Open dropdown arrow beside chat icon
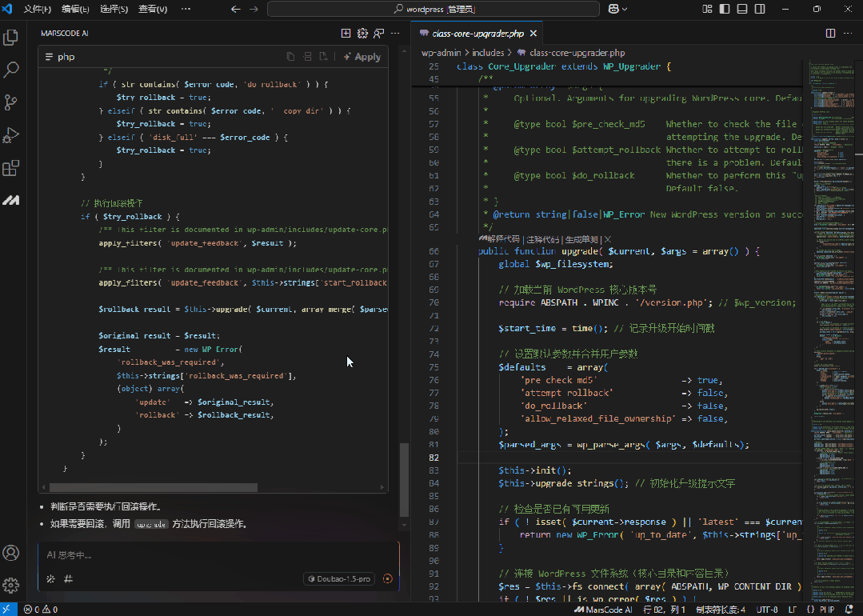This screenshot has height=616, width=863. pyautogui.click(x=625, y=10)
